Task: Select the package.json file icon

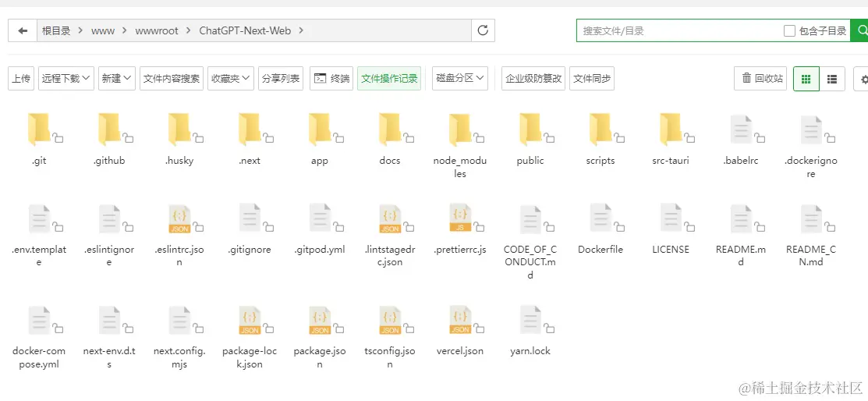Action: point(320,321)
